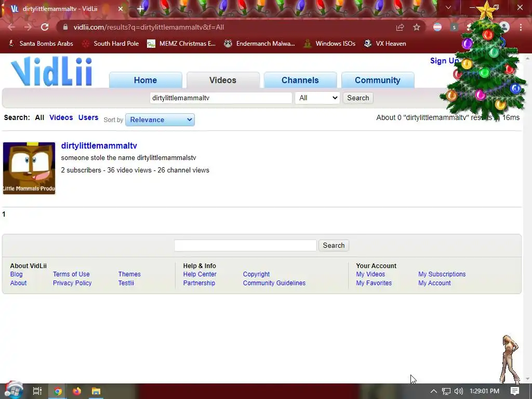Filter search results by Videos
The width and height of the screenshot is (532, 399).
point(61,118)
